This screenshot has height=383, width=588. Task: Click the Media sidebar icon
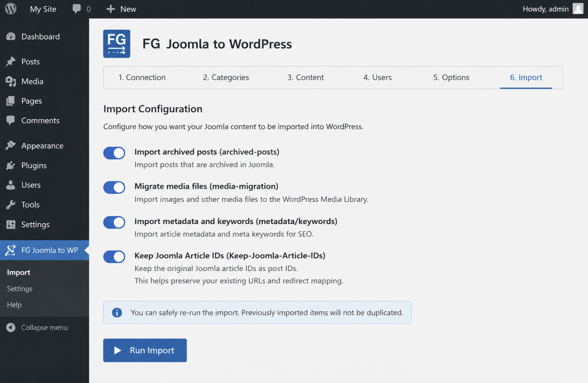click(11, 81)
